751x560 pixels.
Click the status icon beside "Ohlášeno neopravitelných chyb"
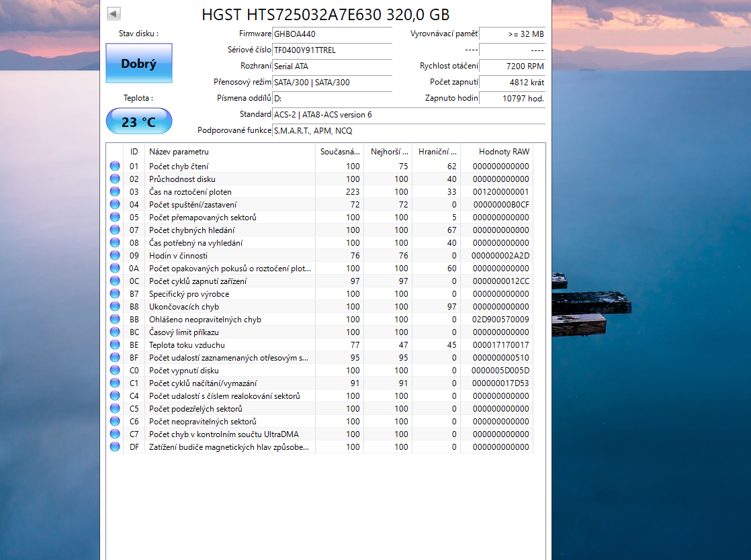tap(114, 319)
